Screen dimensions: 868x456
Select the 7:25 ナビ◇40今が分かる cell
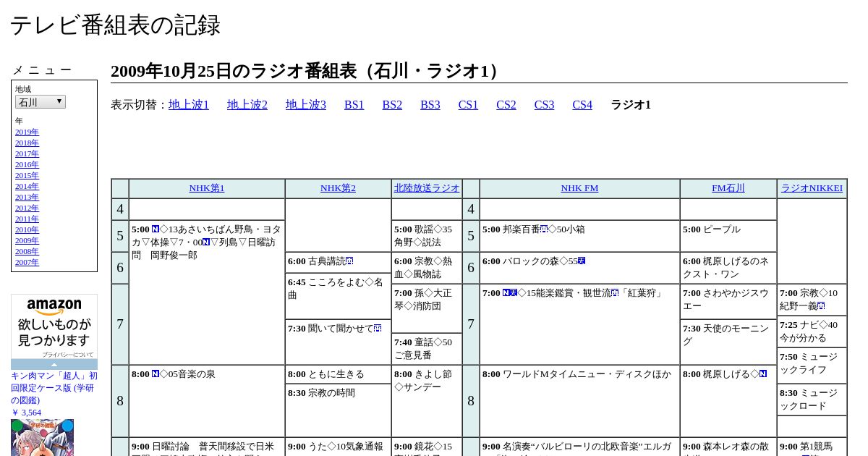tap(812, 332)
